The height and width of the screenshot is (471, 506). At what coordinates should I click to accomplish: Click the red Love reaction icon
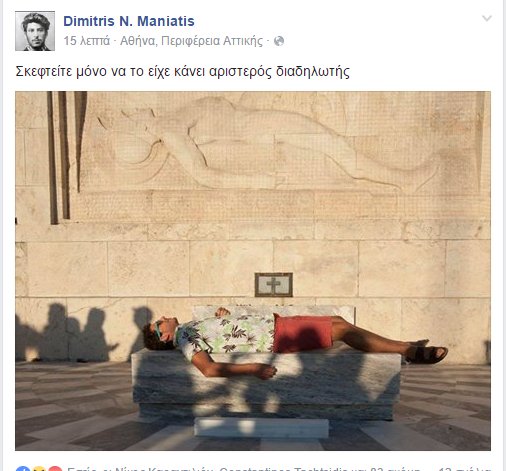pyautogui.click(x=55, y=469)
